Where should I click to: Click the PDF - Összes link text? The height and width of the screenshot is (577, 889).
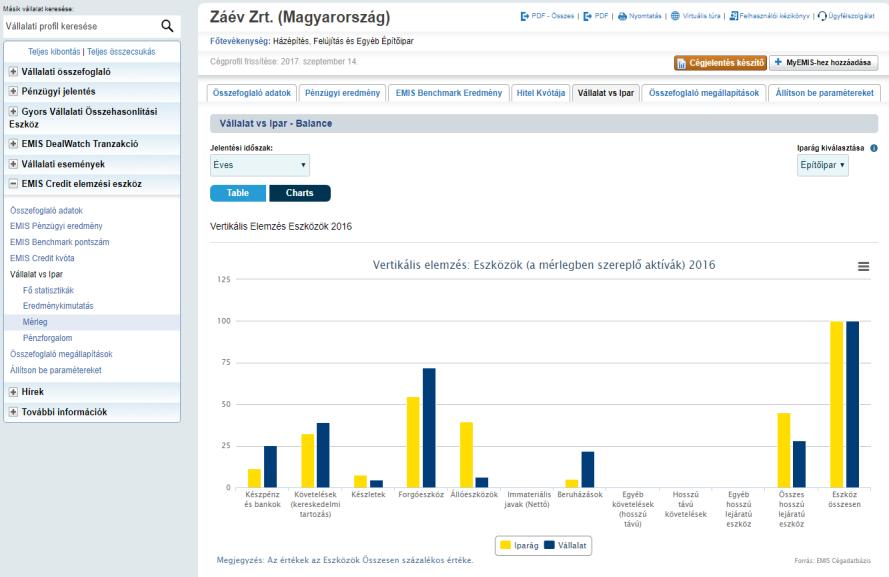tap(552, 16)
